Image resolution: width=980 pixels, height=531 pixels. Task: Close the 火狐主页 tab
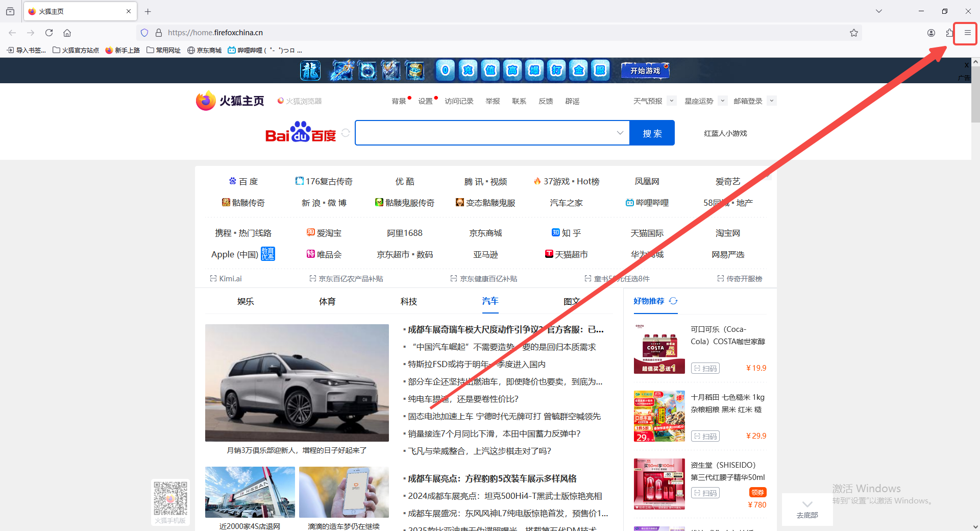(x=129, y=11)
